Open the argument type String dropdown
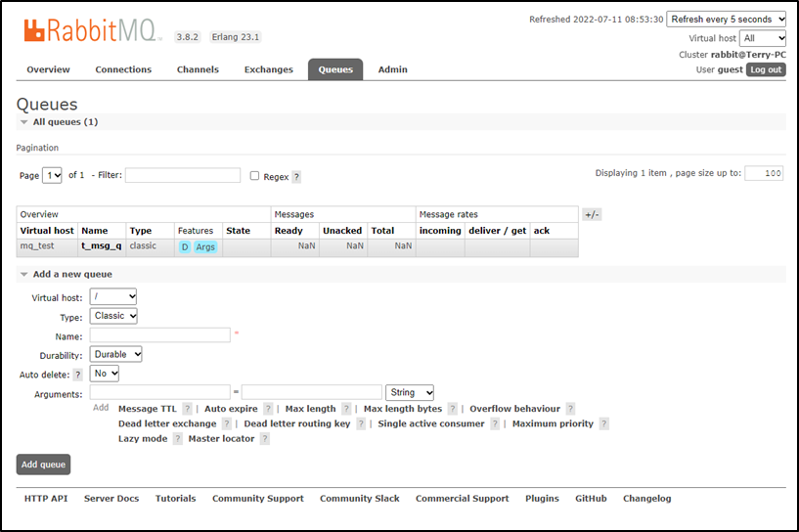This screenshot has width=799, height=532. point(410,392)
